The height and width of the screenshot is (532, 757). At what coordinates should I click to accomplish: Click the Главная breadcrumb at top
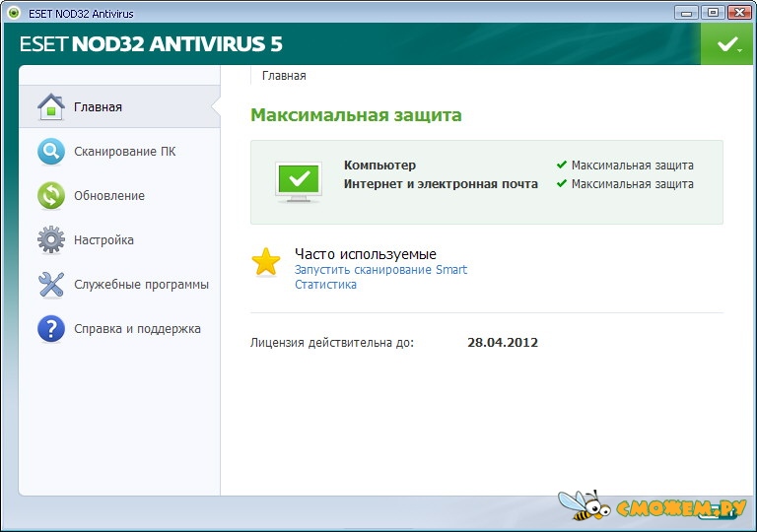pyautogui.click(x=284, y=76)
